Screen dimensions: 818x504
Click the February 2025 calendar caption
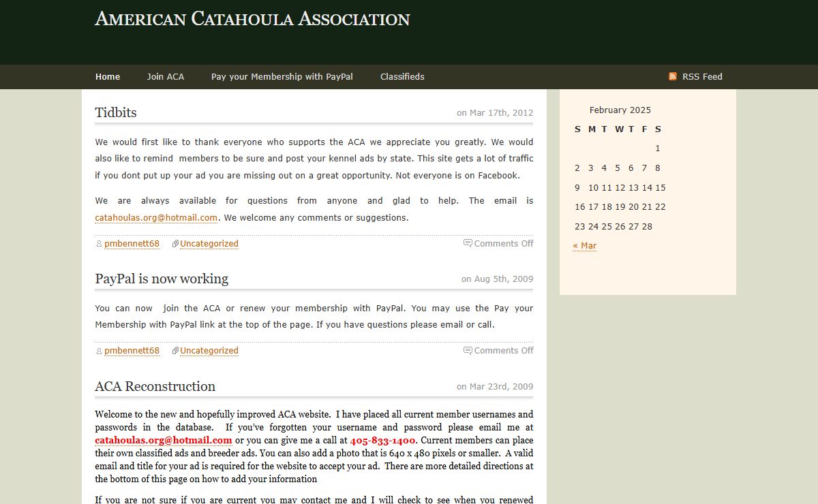tap(620, 110)
